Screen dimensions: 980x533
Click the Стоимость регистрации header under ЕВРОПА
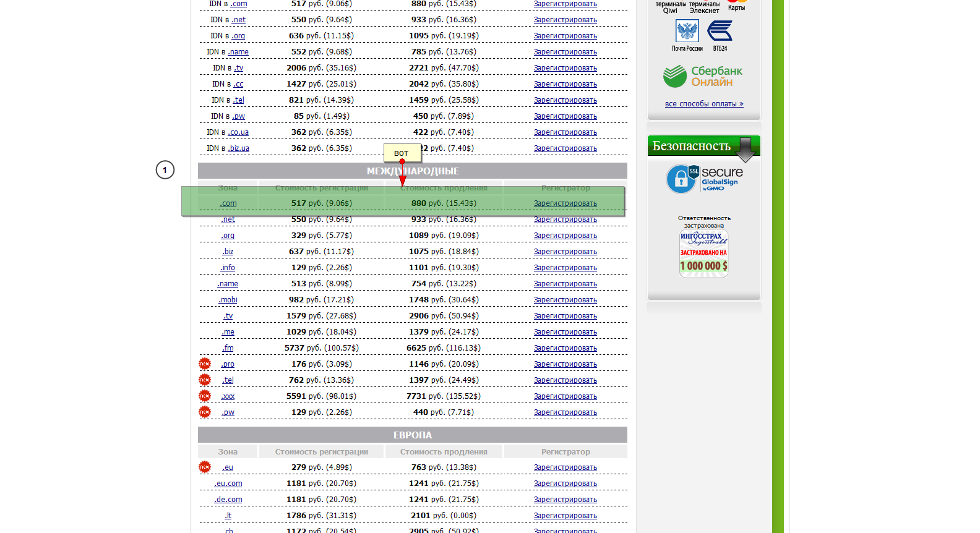point(322,452)
